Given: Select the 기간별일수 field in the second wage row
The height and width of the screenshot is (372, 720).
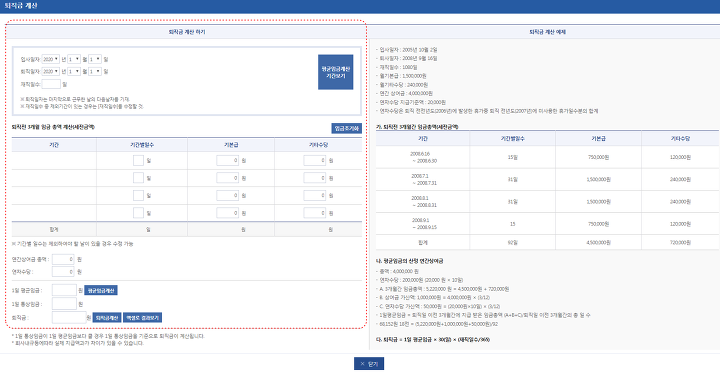Looking at the screenshot, I should click(138, 178).
